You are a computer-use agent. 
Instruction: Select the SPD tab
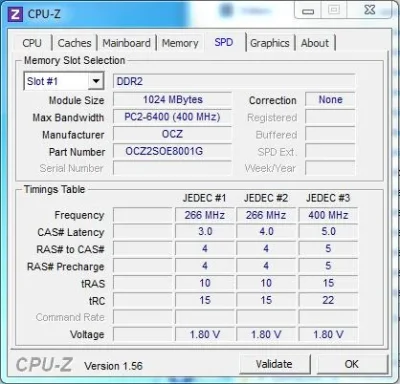point(224,42)
